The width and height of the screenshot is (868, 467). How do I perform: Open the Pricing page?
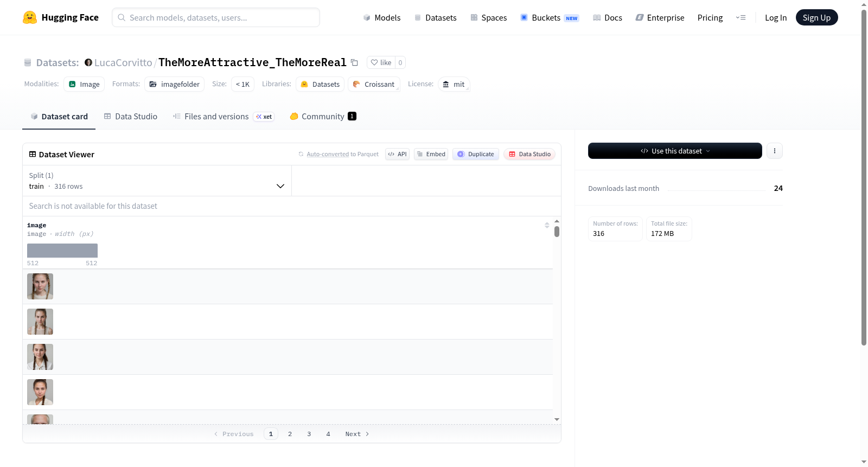(x=710, y=17)
